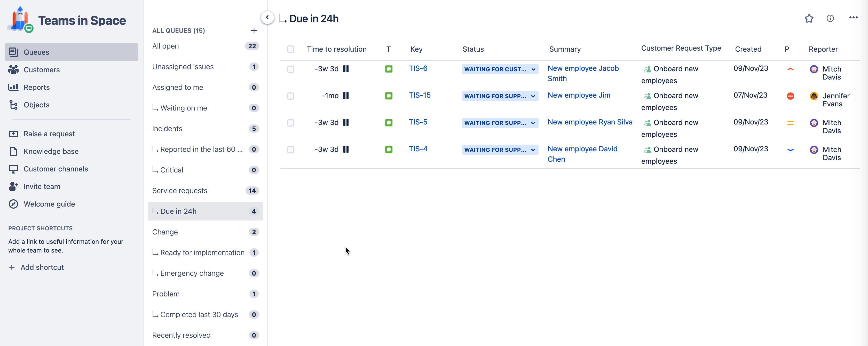Open the Ready for implementation queue
The image size is (868, 346).
[206, 253]
